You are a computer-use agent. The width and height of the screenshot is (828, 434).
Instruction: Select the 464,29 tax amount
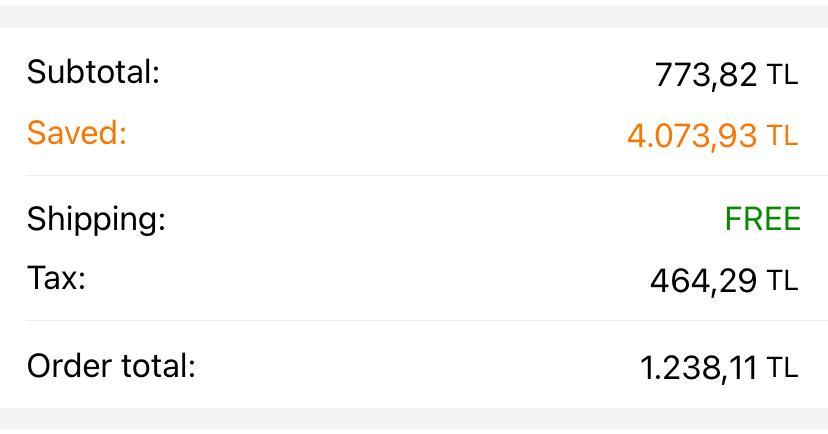(x=703, y=281)
